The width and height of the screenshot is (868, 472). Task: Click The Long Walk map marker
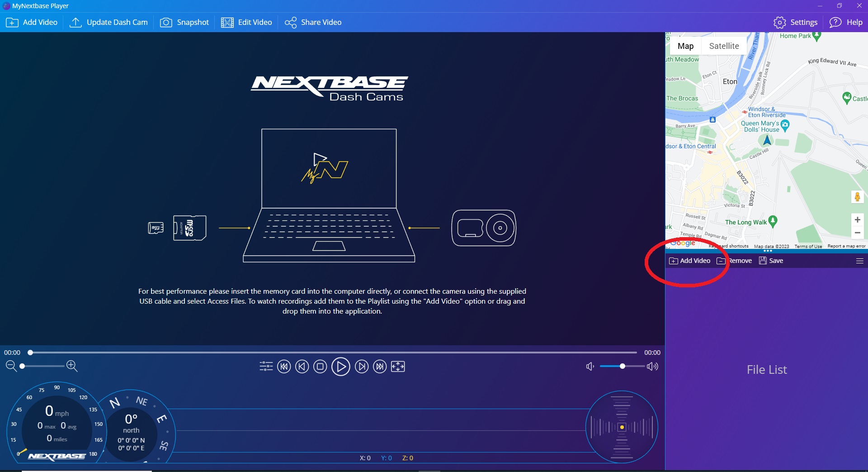[x=773, y=221]
